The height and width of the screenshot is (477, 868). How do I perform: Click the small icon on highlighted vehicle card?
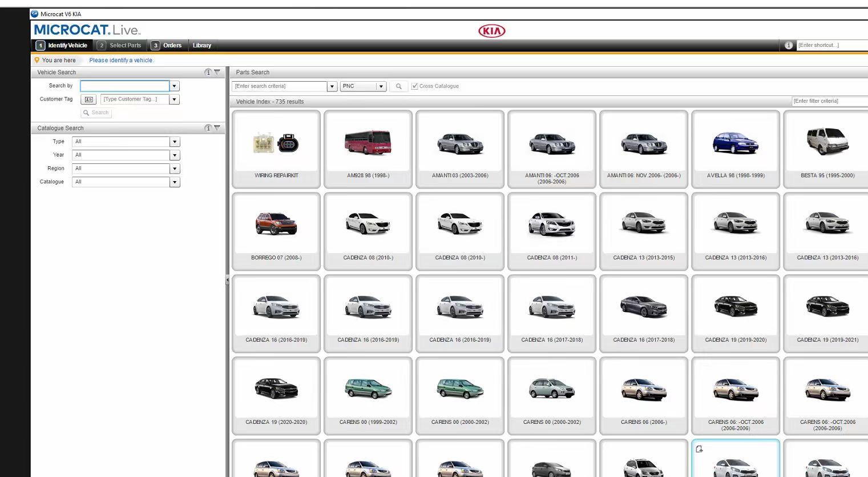tap(699, 449)
